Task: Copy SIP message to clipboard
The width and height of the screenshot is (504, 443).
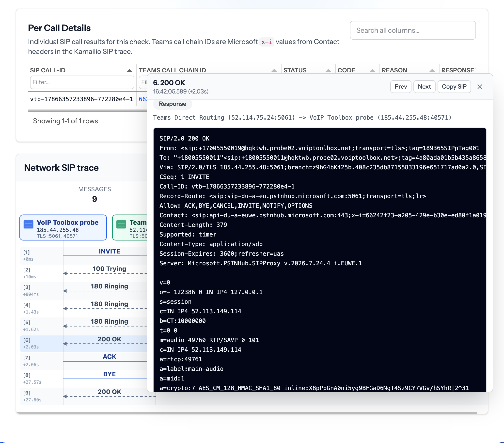Action: 454,87
